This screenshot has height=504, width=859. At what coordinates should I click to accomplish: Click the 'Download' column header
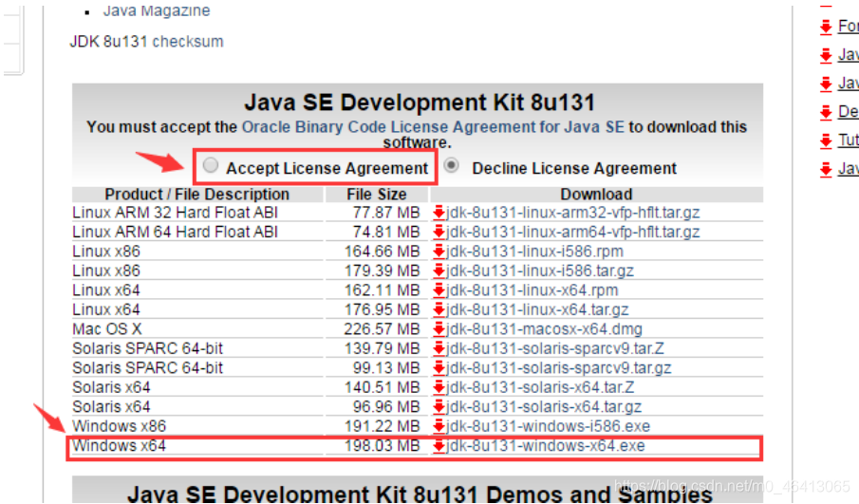point(597,195)
